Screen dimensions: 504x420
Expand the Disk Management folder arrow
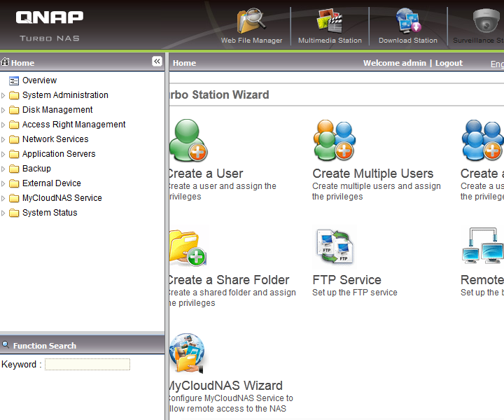(3, 111)
